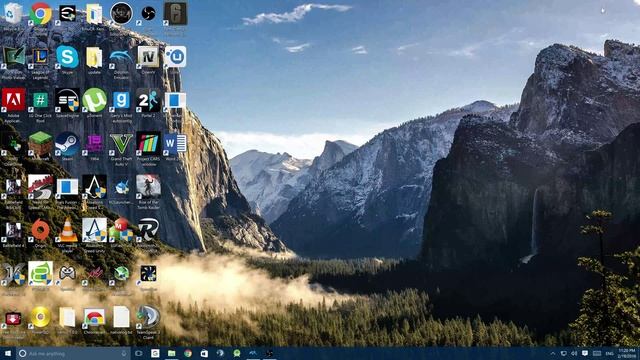
Task: Open the Store bag icon in taskbar
Action: (204, 353)
